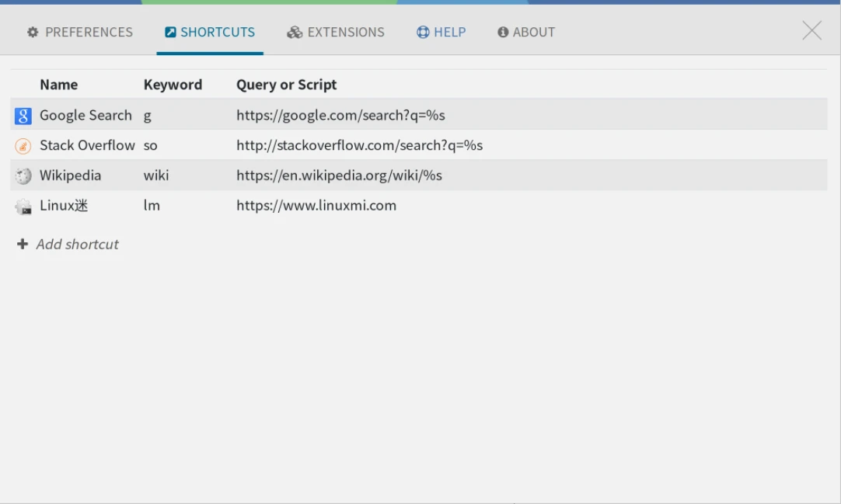Select the en.wikipedia.org query URL

pos(339,176)
